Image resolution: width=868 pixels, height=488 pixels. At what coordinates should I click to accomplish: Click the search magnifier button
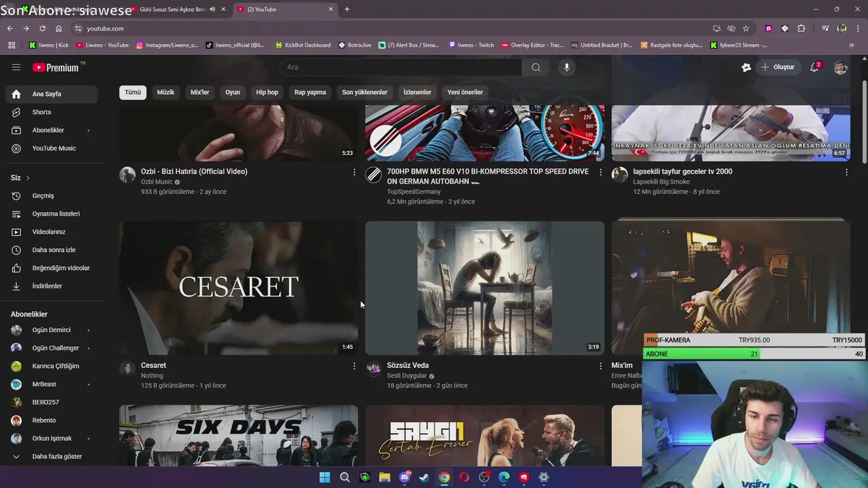[x=536, y=67]
